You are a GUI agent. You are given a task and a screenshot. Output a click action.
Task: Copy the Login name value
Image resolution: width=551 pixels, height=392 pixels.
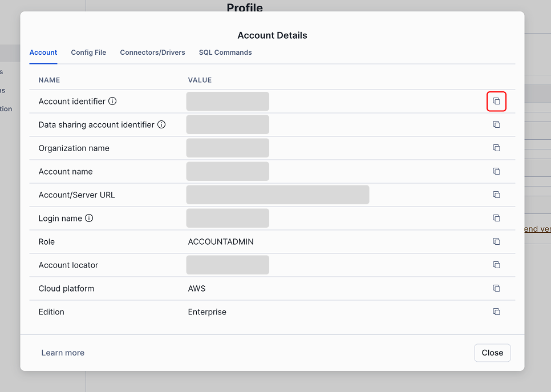[496, 218]
